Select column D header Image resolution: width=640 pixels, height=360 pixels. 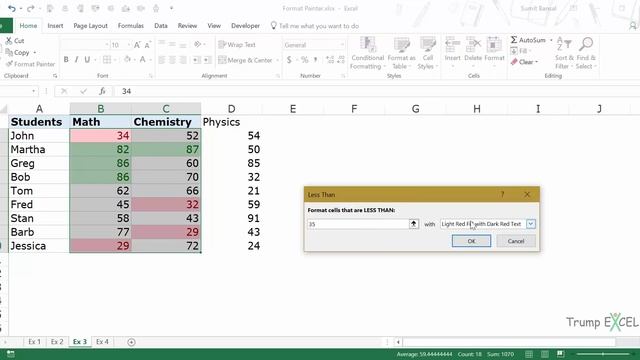[231, 109]
